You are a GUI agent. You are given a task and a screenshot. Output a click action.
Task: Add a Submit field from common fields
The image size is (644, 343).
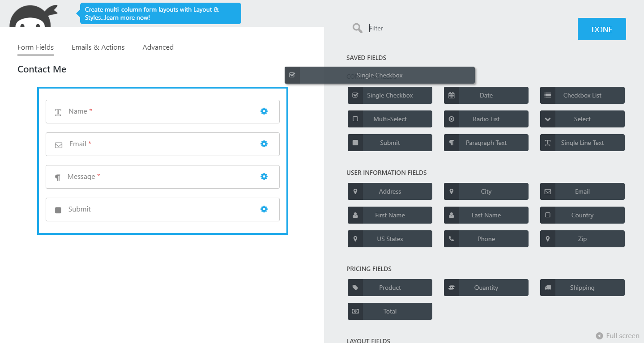(x=390, y=143)
